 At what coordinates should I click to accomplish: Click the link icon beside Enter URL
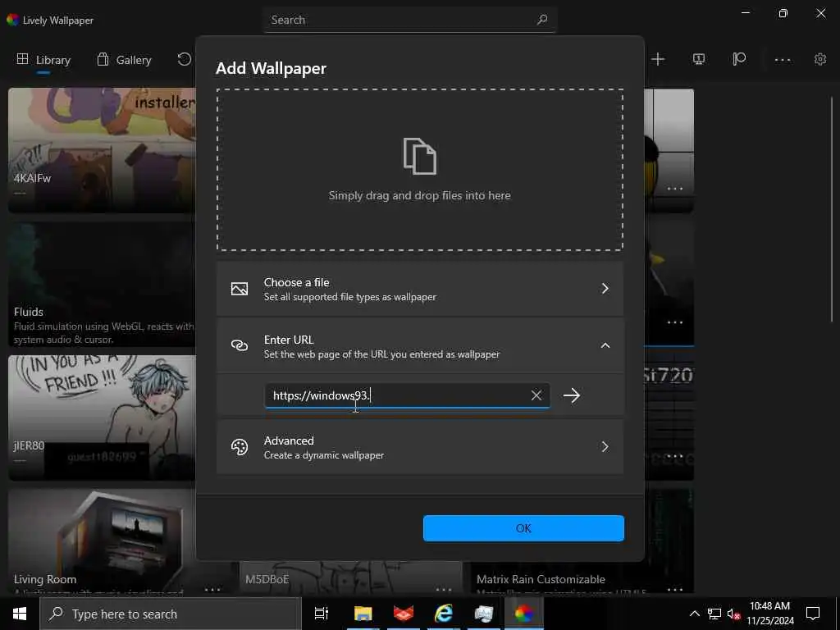[x=240, y=345]
